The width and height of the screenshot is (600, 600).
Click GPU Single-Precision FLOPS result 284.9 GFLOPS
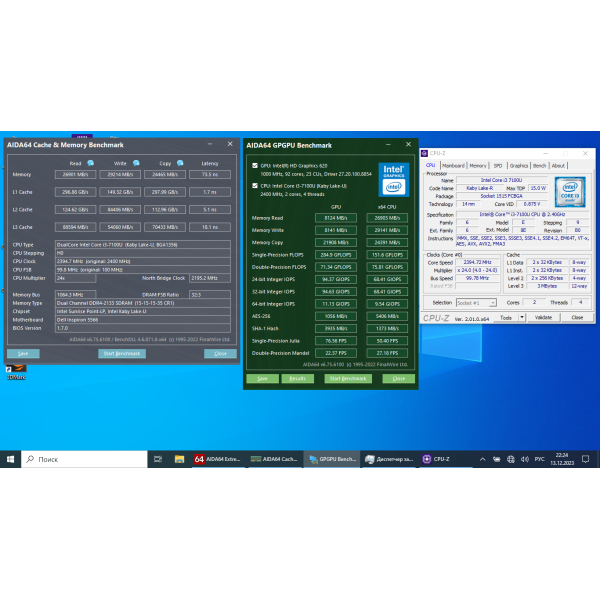tap(336, 255)
